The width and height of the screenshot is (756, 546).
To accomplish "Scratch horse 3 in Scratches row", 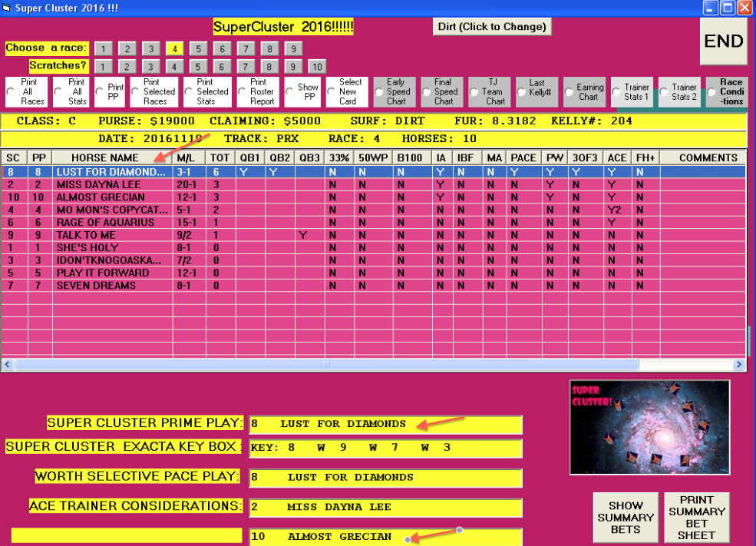I will 151,67.
